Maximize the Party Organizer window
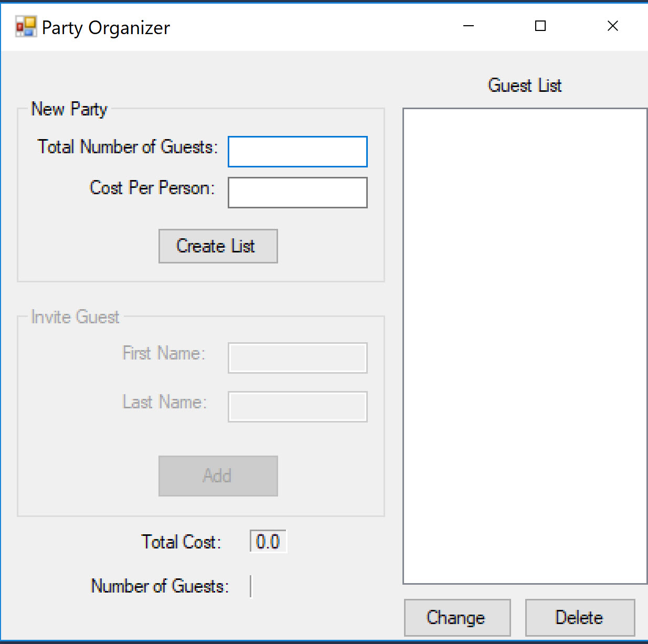 click(540, 26)
